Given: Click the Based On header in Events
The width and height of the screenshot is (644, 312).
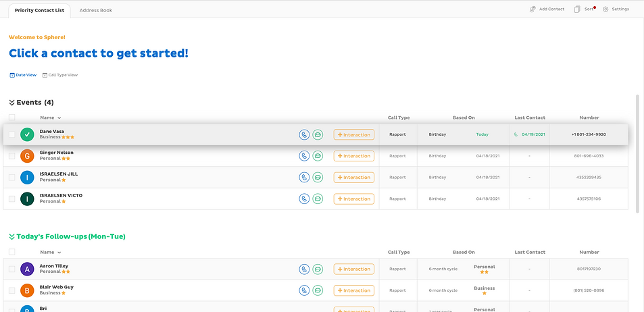Looking at the screenshot, I should pos(464,118).
